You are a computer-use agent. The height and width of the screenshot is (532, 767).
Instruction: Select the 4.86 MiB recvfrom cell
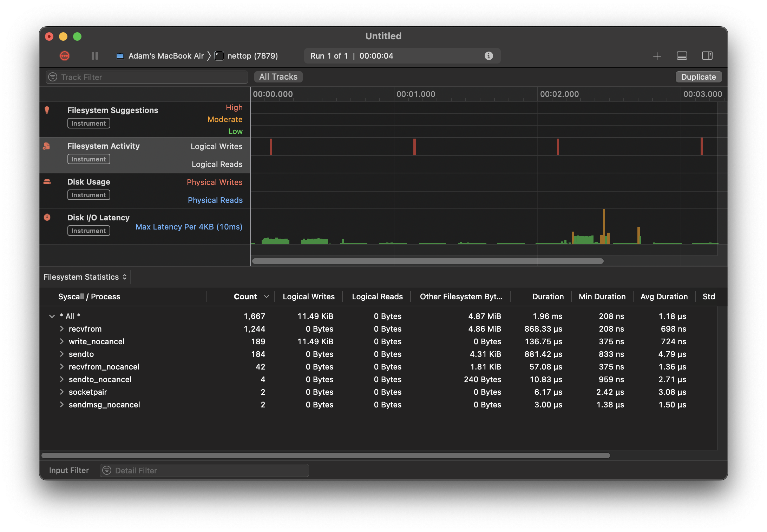click(x=484, y=329)
